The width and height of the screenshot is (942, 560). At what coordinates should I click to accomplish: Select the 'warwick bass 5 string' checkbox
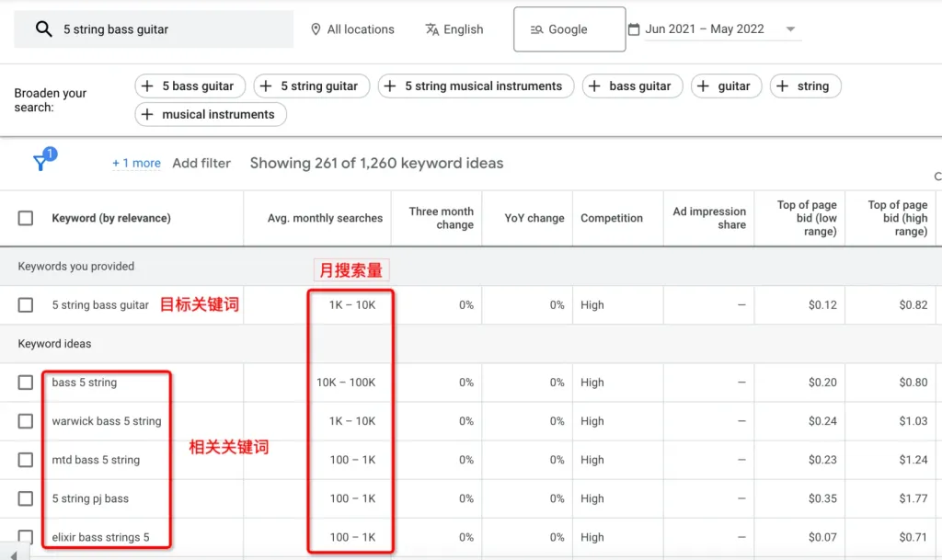coord(26,421)
